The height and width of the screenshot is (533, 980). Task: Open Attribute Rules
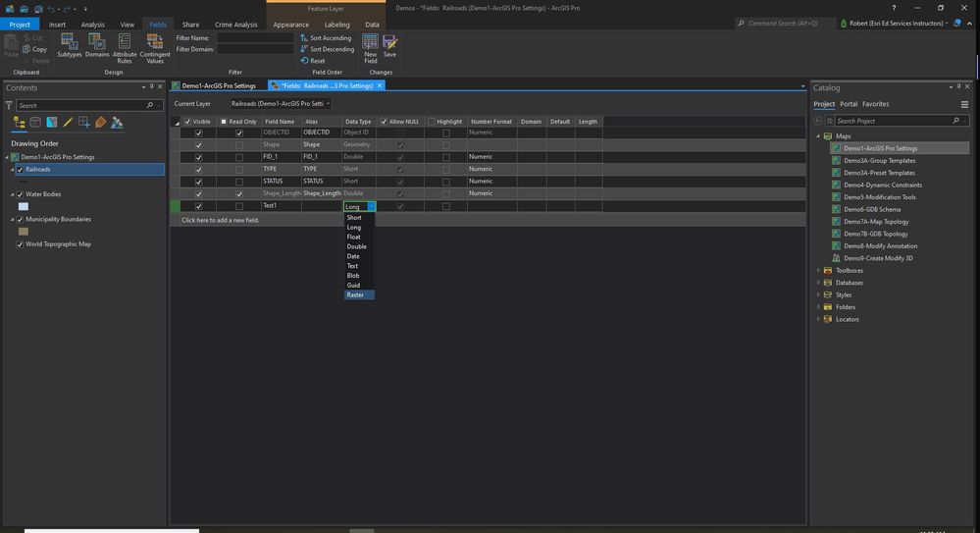click(125, 48)
